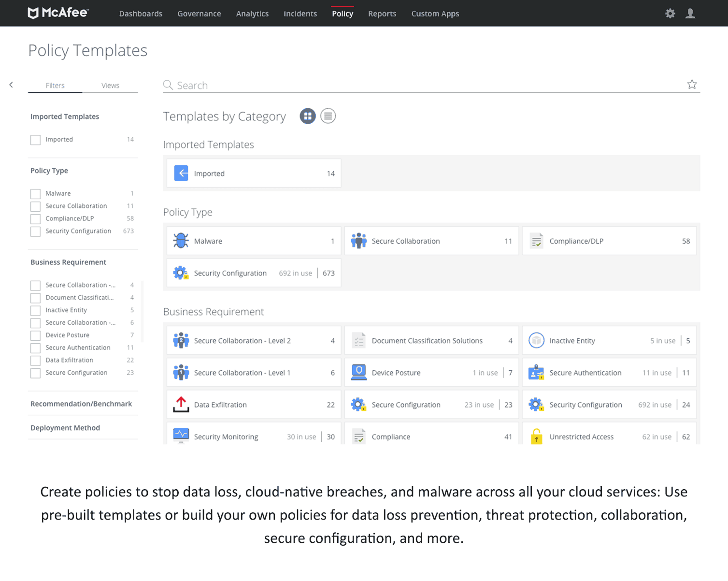Open the Analytics menu
Screen dimensions: 728x581
(x=252, y=14)
